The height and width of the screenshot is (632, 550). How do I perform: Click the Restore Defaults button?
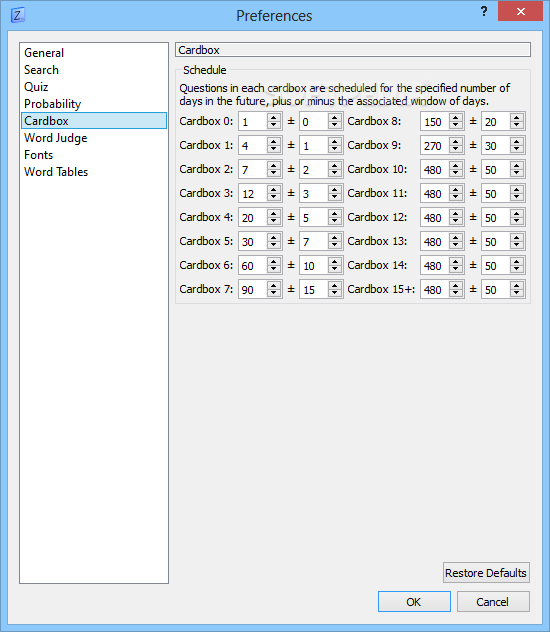[x=486, y=573]
